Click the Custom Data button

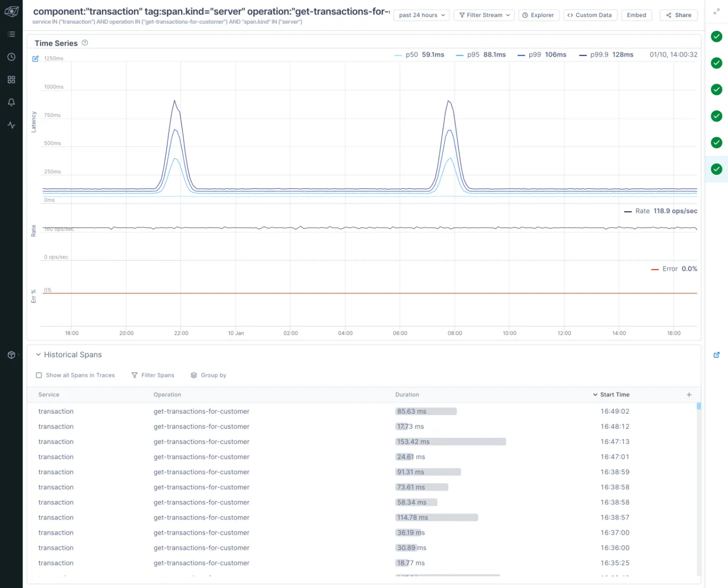(x=590, y=15)
